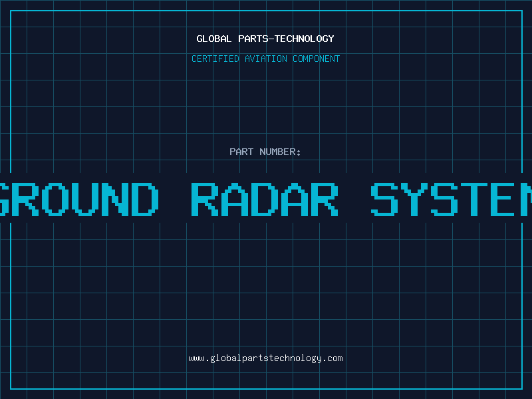Open the www.globalpartstechnology.com link
The width and height of the screenshot is (532, 399).
coord(265,358)
